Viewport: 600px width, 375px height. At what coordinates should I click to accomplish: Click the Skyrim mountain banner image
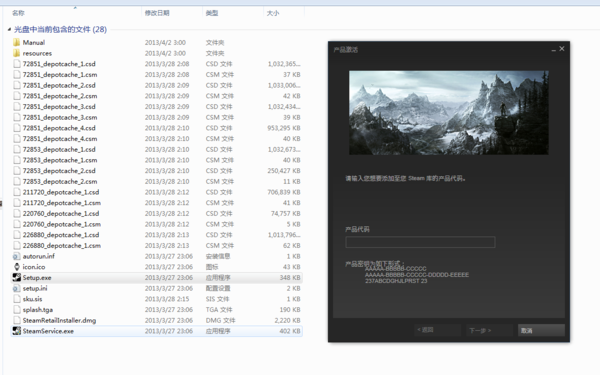(448, 112)
